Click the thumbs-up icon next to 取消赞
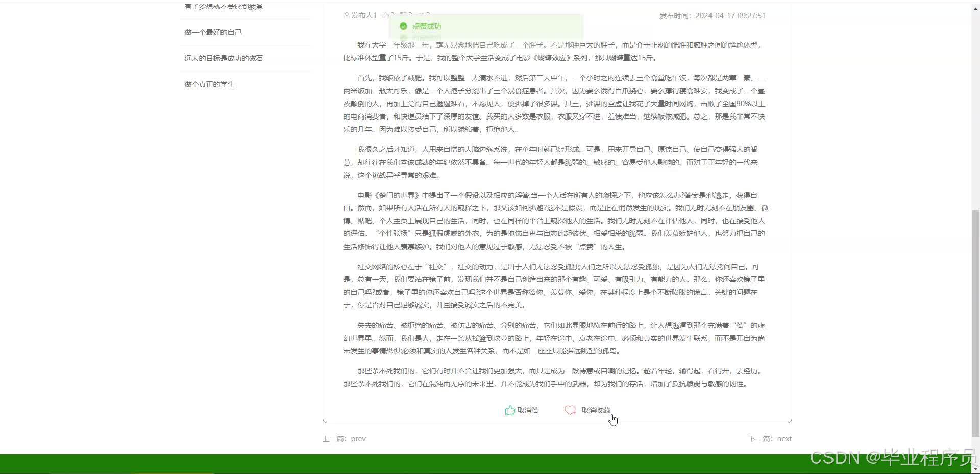 (x=509, y=410)
